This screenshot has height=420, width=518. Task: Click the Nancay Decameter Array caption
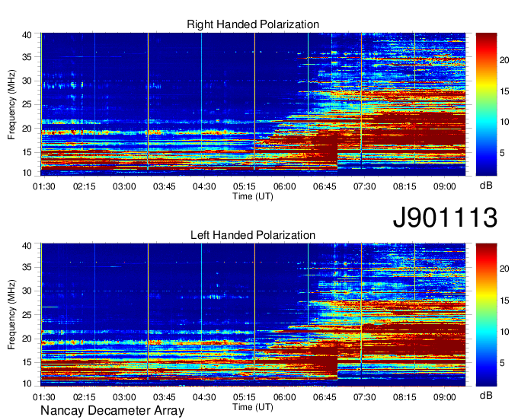pyautogui.click(x=112, y=411)
